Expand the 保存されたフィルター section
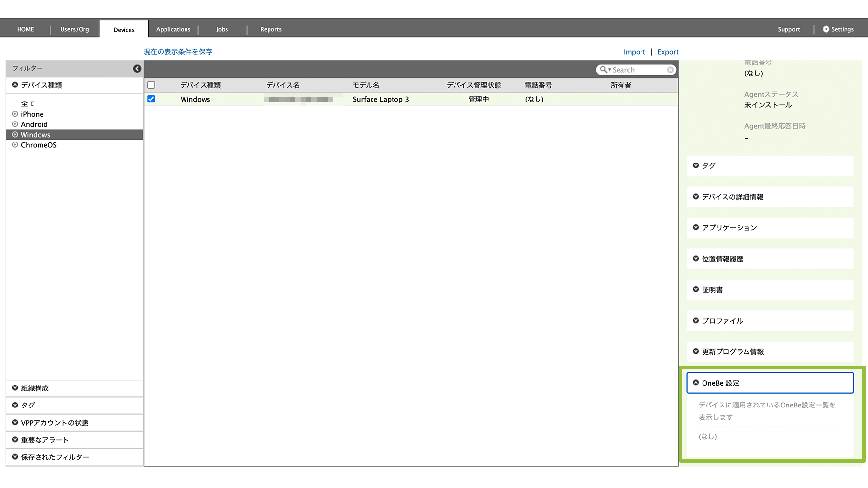The width and height of the screenshot is (868, 488). tap(75, 457)
